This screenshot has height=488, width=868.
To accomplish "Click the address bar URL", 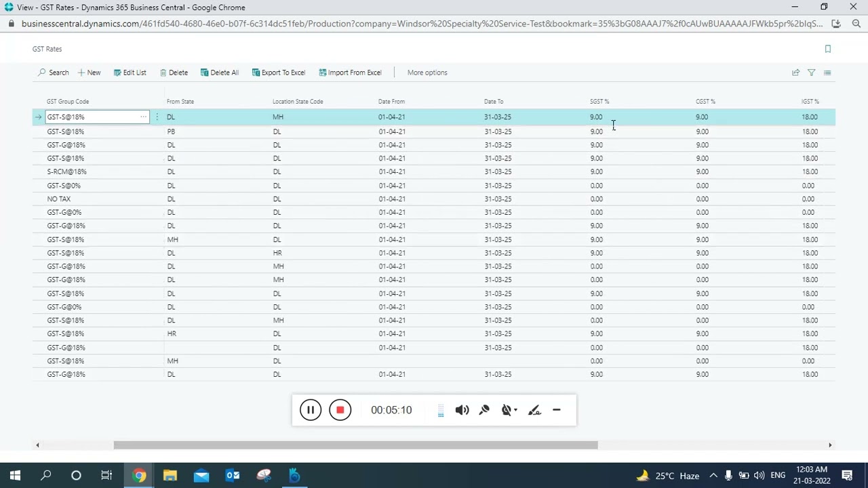I will 422,24.
